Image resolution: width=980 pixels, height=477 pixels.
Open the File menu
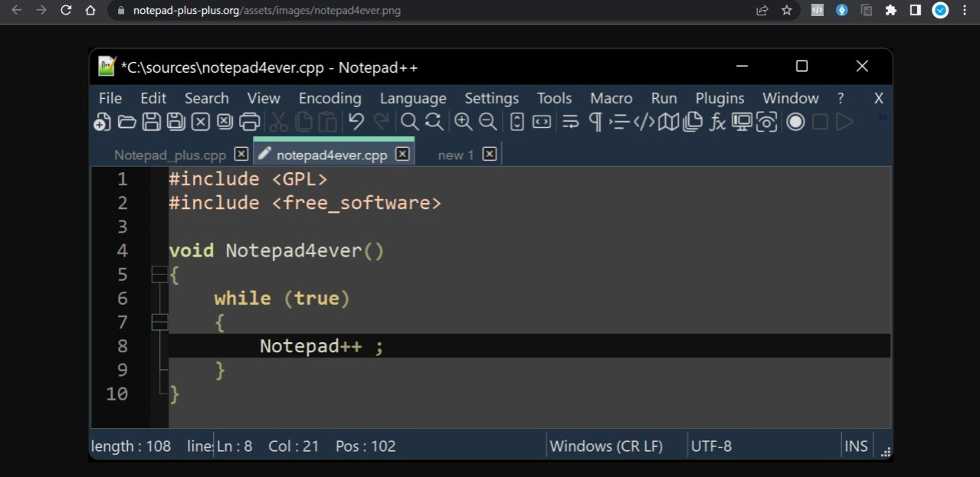110,98
